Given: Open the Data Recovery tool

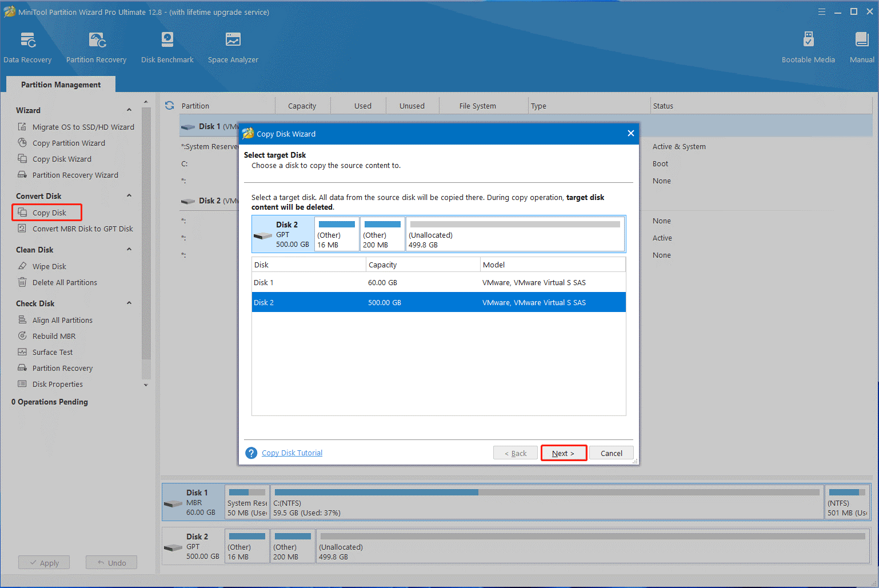Looking at the screenshot, I should (x=27, y=46).
